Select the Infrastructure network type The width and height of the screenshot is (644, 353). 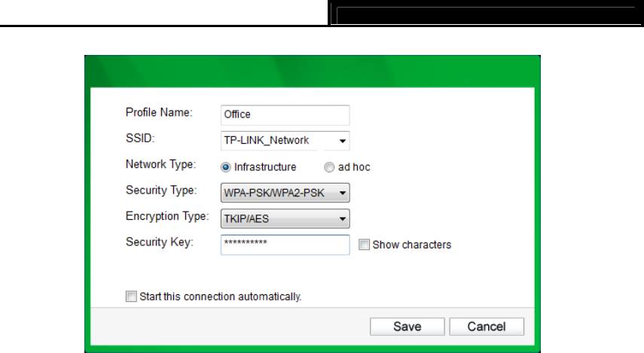(x=225, y=167)
